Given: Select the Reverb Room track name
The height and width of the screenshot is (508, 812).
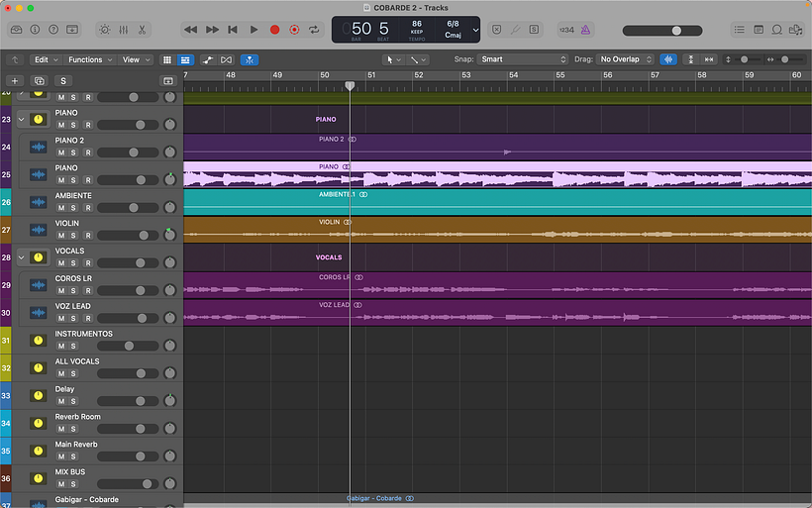Looking at the screenshot, I should [77, 417].
